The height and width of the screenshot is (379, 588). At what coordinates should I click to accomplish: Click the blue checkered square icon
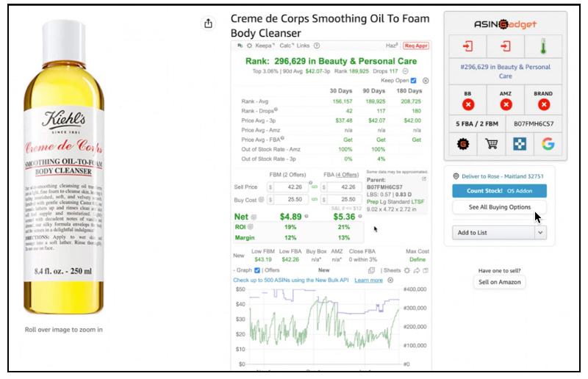(520, 144)
